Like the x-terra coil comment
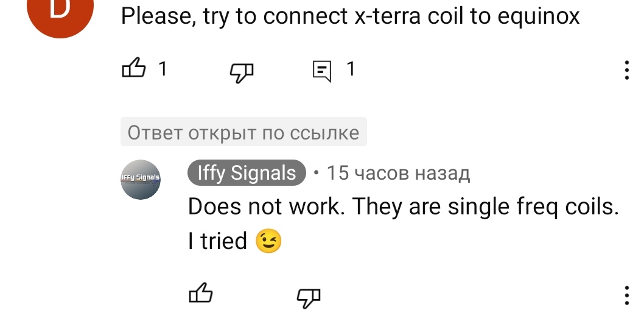Image resolution: width=644 pixels, height=324 pixels. 135,69
